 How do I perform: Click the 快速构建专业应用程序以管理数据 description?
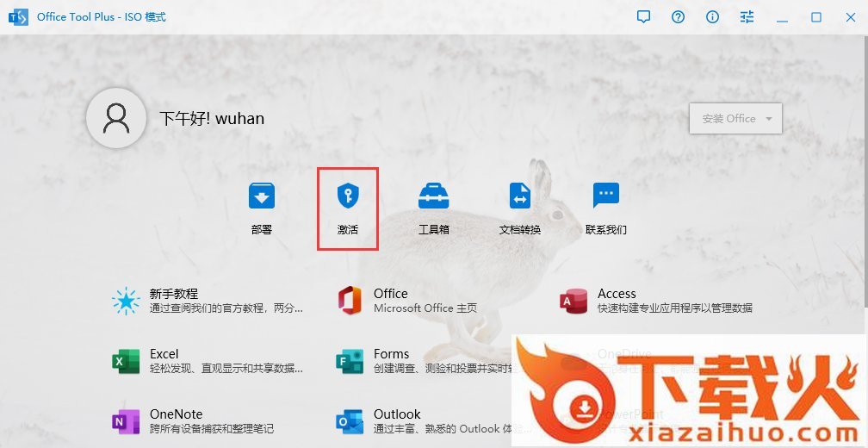pyautogui.click(x=675, y=308)
